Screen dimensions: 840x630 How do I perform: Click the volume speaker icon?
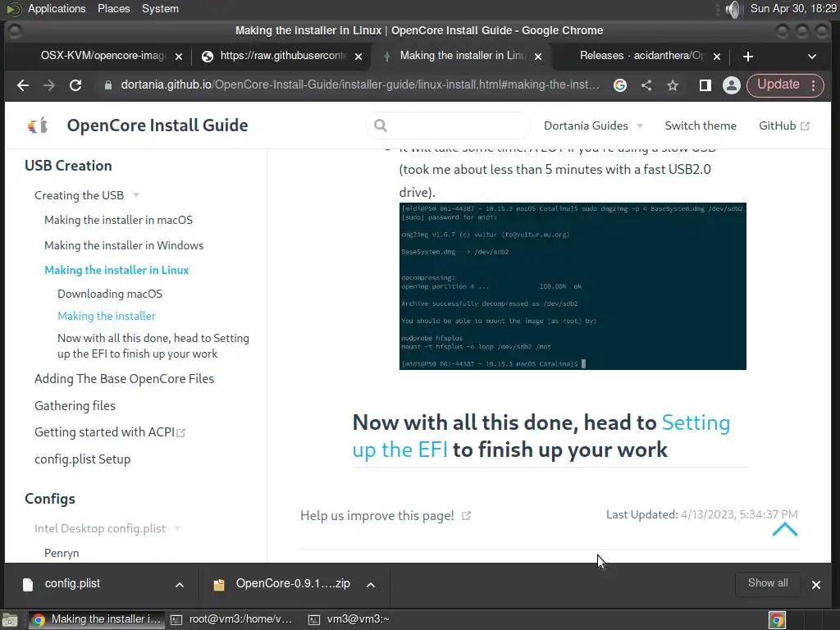pyautogui.click(x=733, y=9)
